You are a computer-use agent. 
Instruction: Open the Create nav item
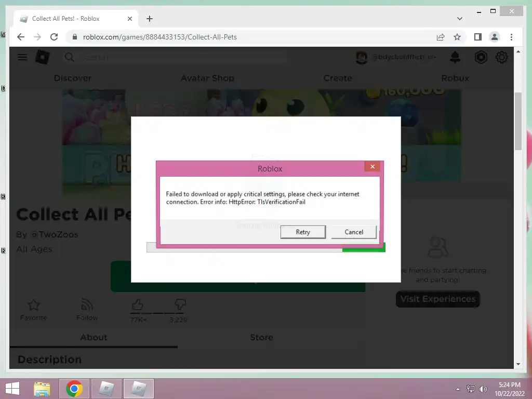(338, 78)
